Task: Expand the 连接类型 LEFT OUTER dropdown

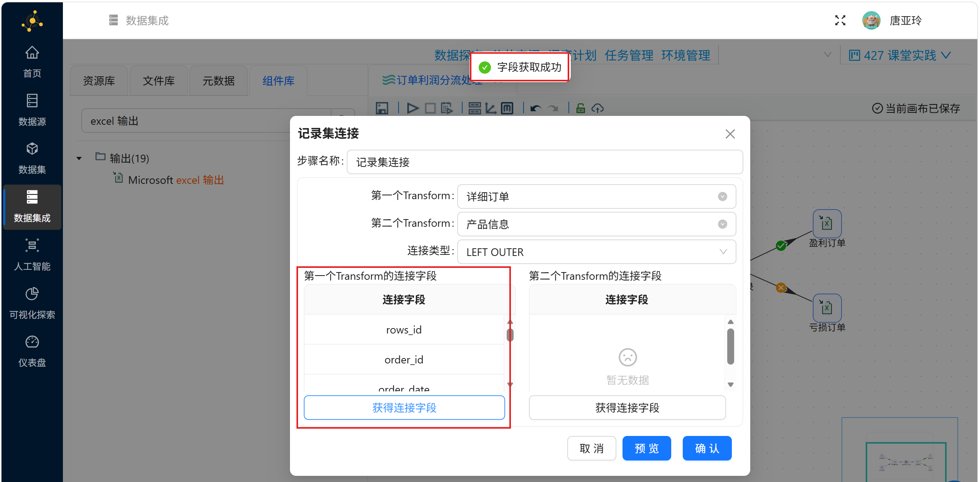Action: 596,252
